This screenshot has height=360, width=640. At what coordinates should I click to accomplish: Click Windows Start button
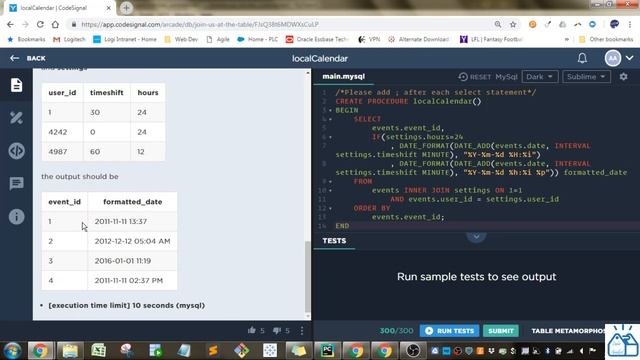pos(12,351)
